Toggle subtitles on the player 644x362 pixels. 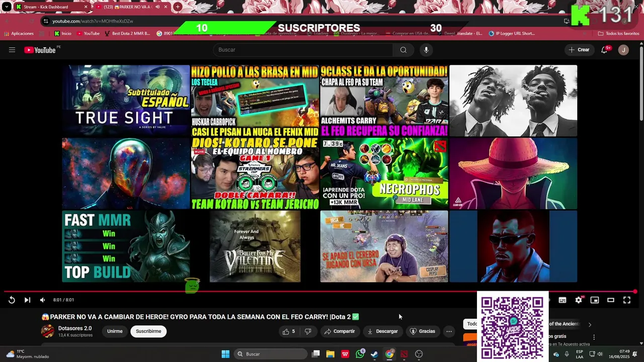pyautogui.click(x=562, y=300)
